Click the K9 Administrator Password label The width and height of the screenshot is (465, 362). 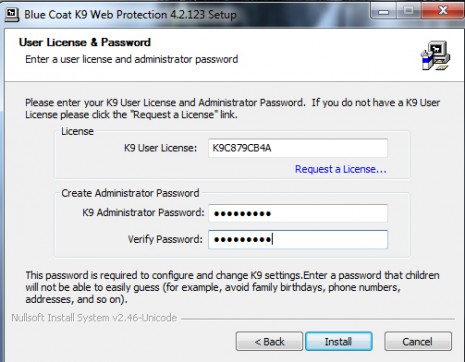[x=143, y=213]
